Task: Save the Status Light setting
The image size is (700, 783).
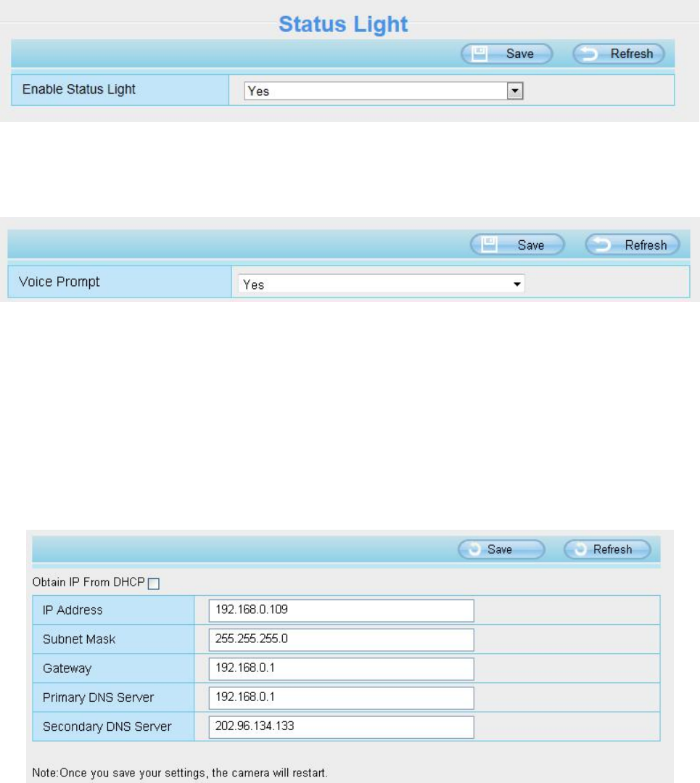Action: (506, 54)
